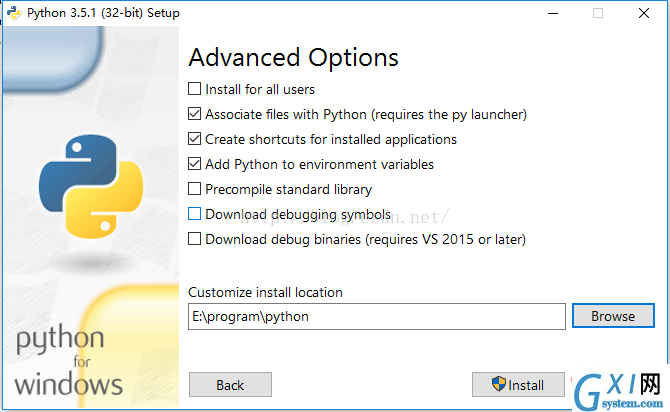
Task: Click the Python icon in title bar
Action: 14,13
